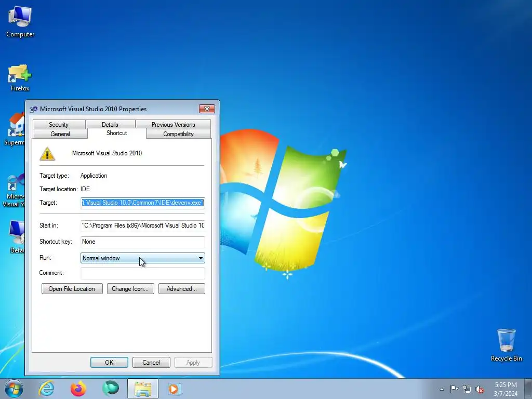Click into the Target path field
The image size is (532, 399).
[x=142, y=203]
